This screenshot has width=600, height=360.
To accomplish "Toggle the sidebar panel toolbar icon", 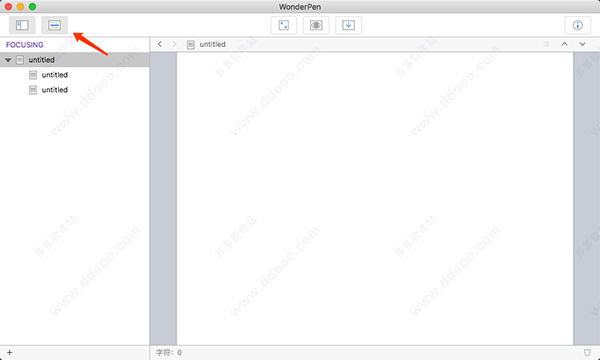I will pos(22,25).
